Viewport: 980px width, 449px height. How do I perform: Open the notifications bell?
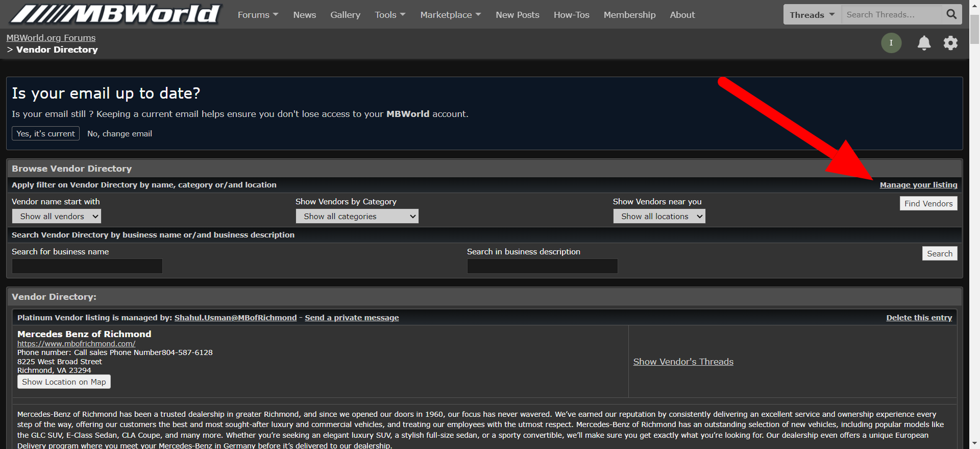pyautogui.click(x=924, y=43)
